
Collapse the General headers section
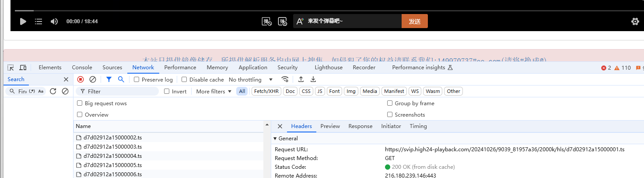[x=275, y=139]
